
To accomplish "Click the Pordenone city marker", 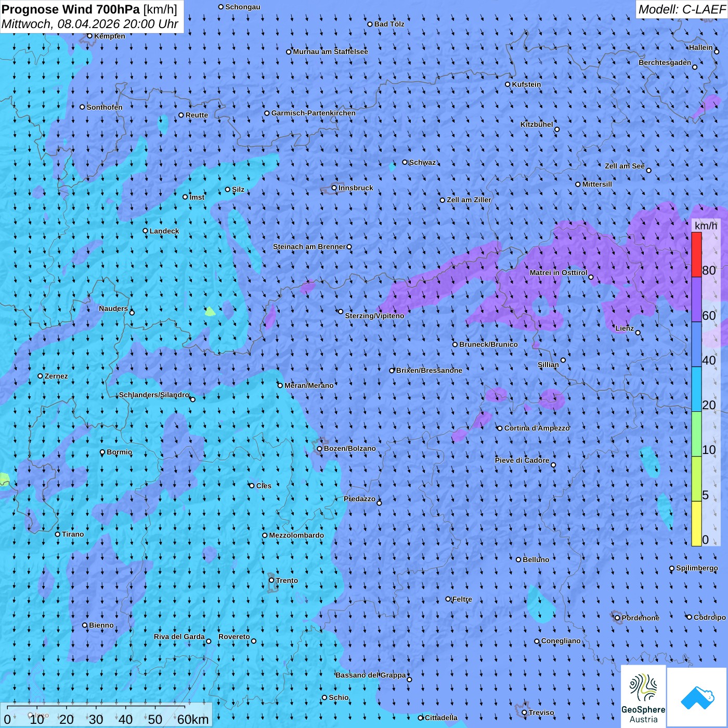I will (x=617, y=618).
